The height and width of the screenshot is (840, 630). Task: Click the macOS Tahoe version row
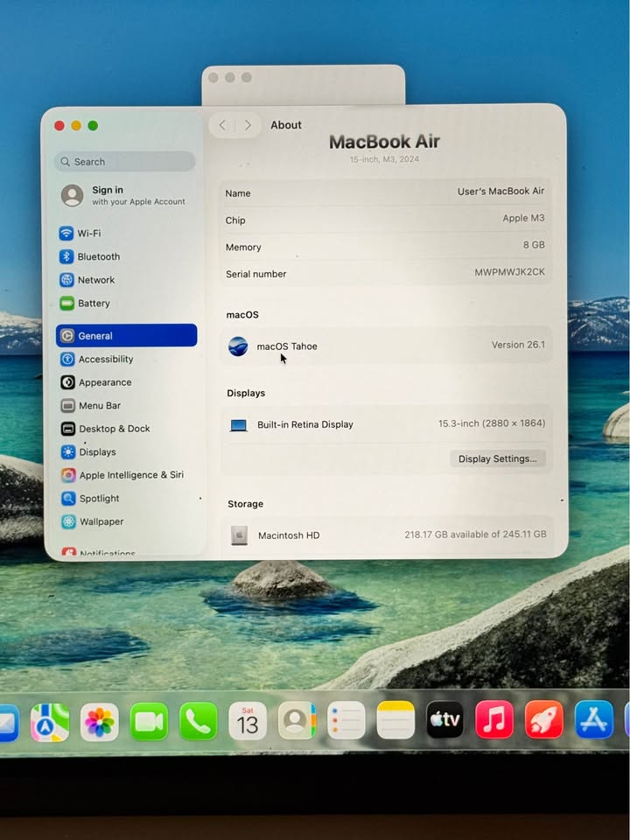(386, 346)
